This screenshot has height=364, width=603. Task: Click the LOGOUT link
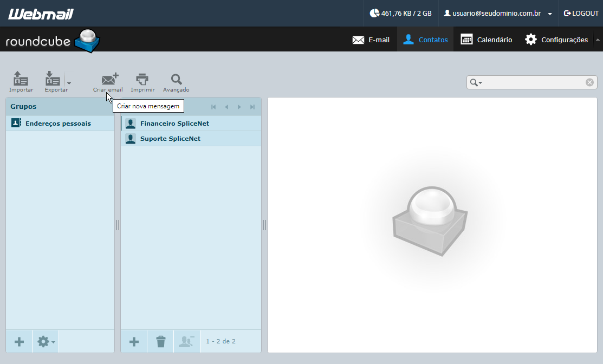pyautogui.click(x=581, y=14)
